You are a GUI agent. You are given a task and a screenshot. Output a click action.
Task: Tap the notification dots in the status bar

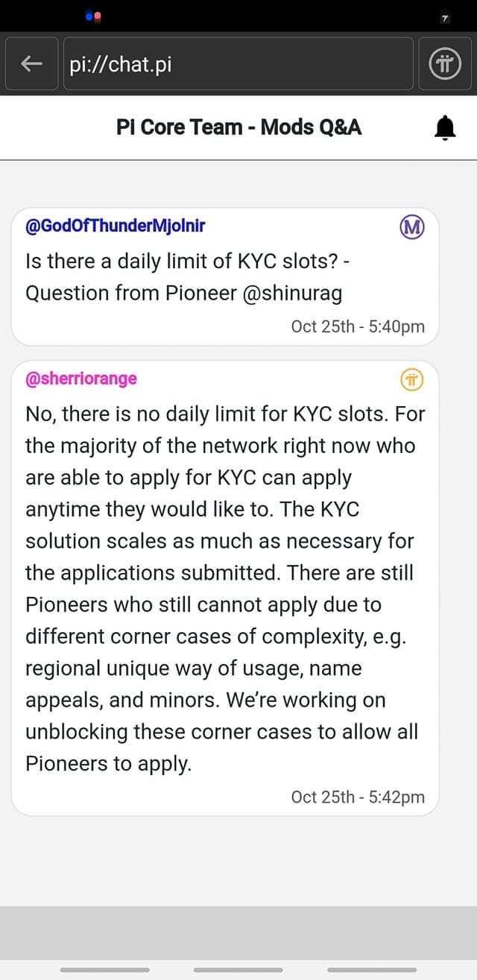(92, 15)
